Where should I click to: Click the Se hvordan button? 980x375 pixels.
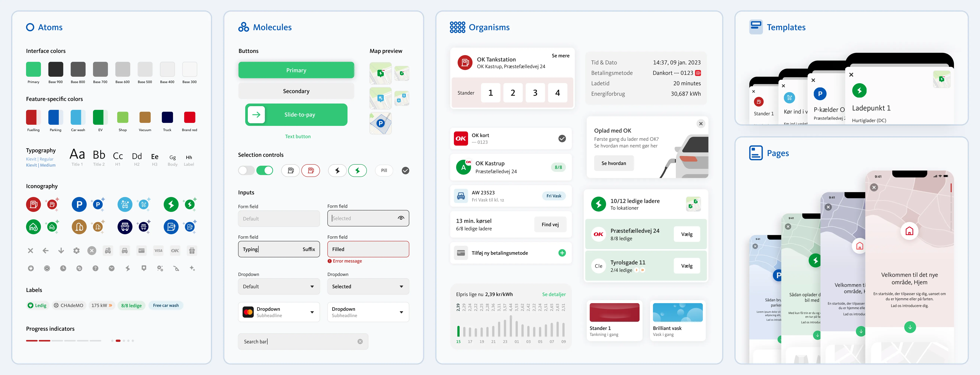614,163
